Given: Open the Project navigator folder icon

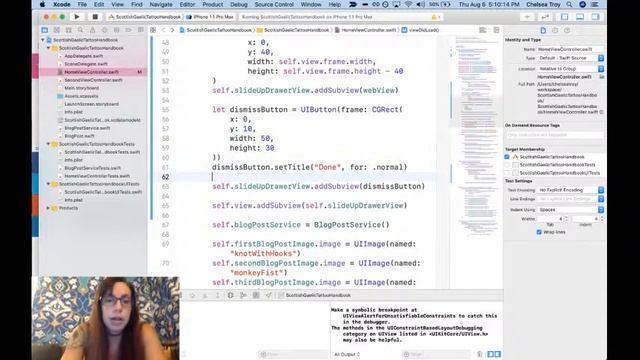Looking at the screenshot, I should (x=45, y=30).
